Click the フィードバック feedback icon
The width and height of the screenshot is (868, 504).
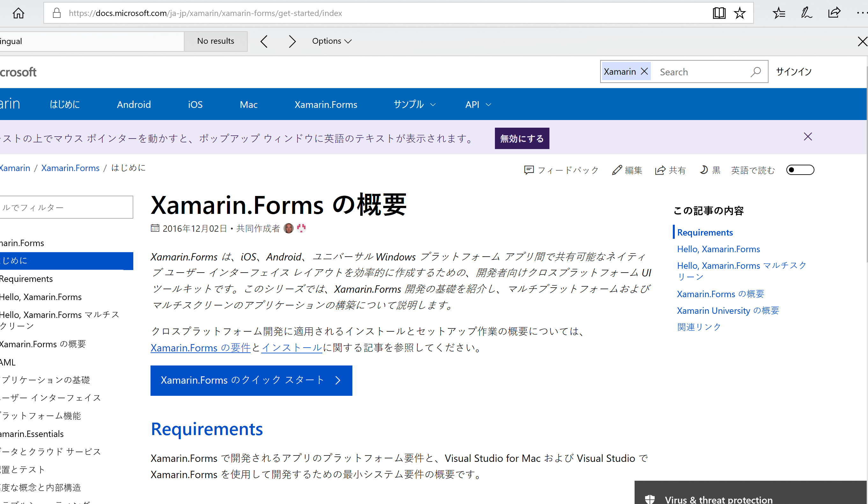529,170
